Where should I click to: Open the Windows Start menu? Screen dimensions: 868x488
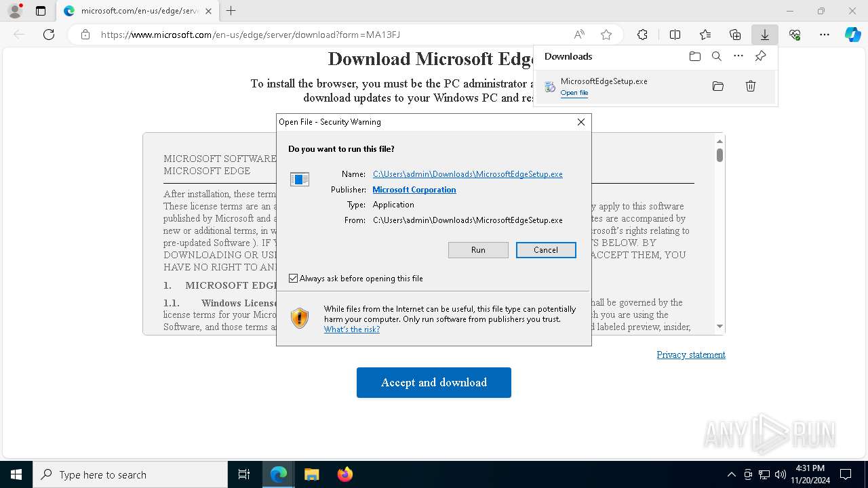tap(16, 474)
